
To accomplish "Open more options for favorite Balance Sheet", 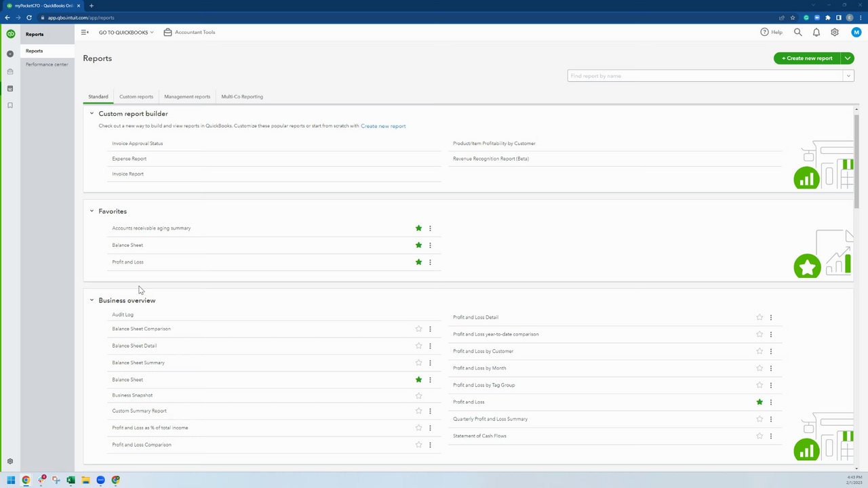I will click(430, 245).
